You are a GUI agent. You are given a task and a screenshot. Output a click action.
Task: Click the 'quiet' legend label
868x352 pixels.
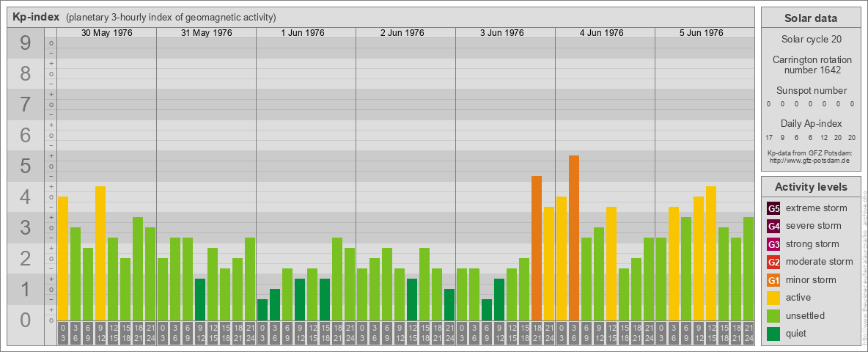point(797,333)
